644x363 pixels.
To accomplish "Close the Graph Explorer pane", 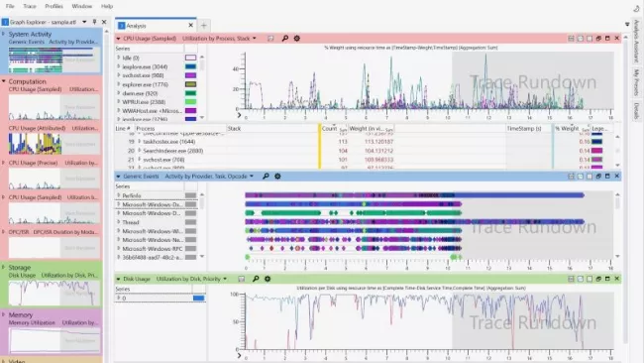I will (x=104, y=22).
